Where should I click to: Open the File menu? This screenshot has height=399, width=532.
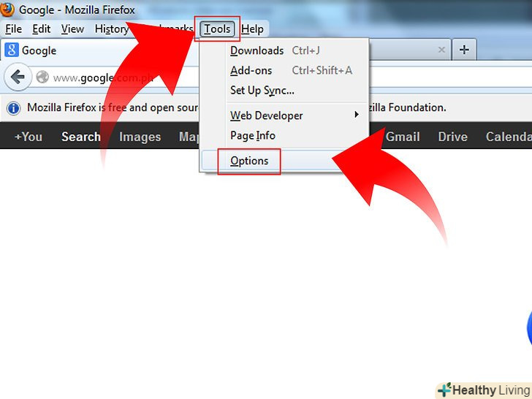coord(14,29)
